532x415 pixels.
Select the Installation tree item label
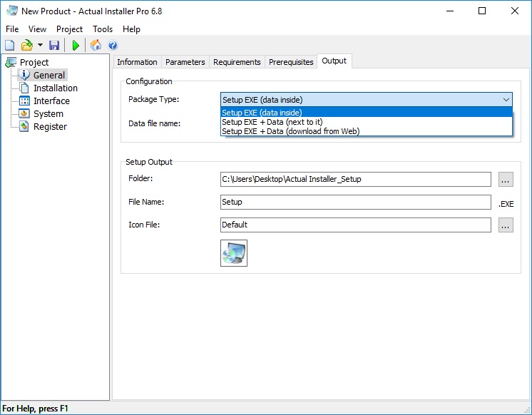click(x=56, y=88)
